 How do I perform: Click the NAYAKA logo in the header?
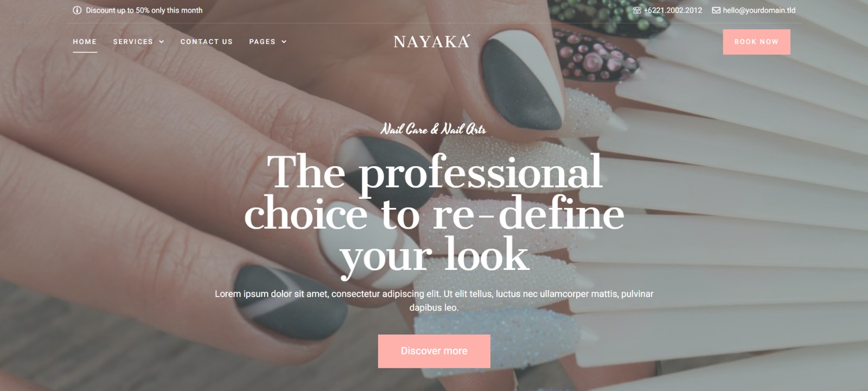(x=432, y=41)
